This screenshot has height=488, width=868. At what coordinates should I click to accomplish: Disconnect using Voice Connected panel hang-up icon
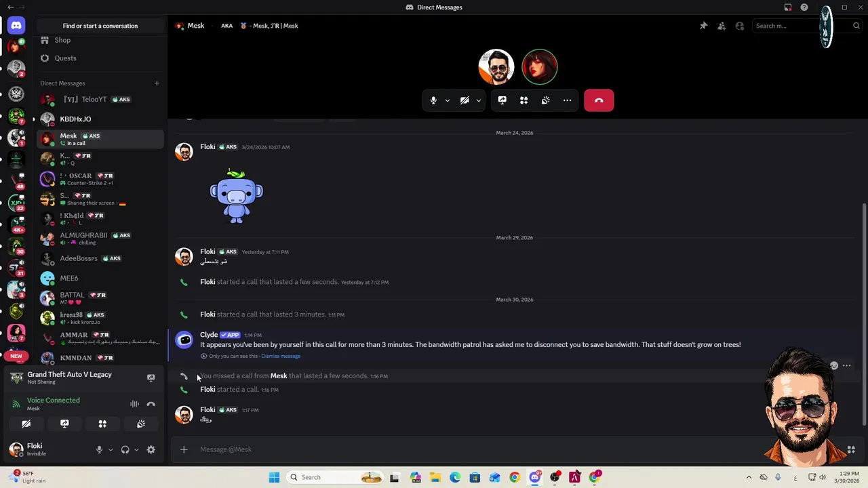tap(151, 404)
